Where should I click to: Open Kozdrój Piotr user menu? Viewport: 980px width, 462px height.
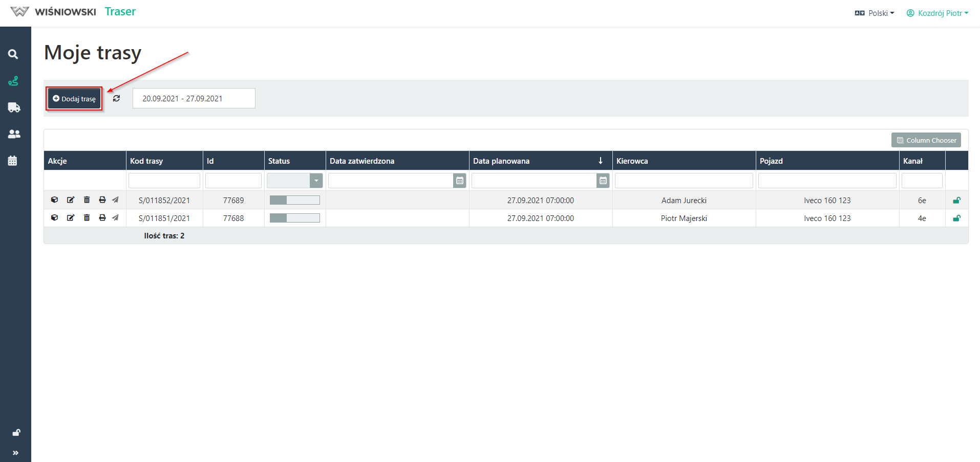point(938,13)
